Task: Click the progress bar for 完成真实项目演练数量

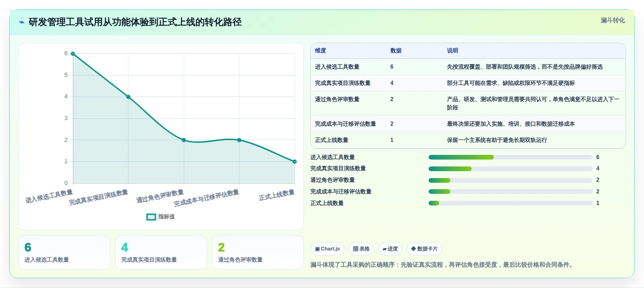Action: click(x=511, y=169)
